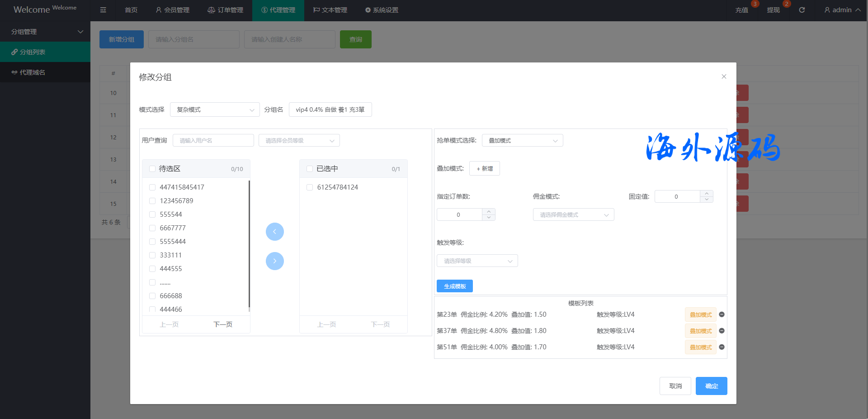Increase the 固定值 stepper value

(707, 193)
